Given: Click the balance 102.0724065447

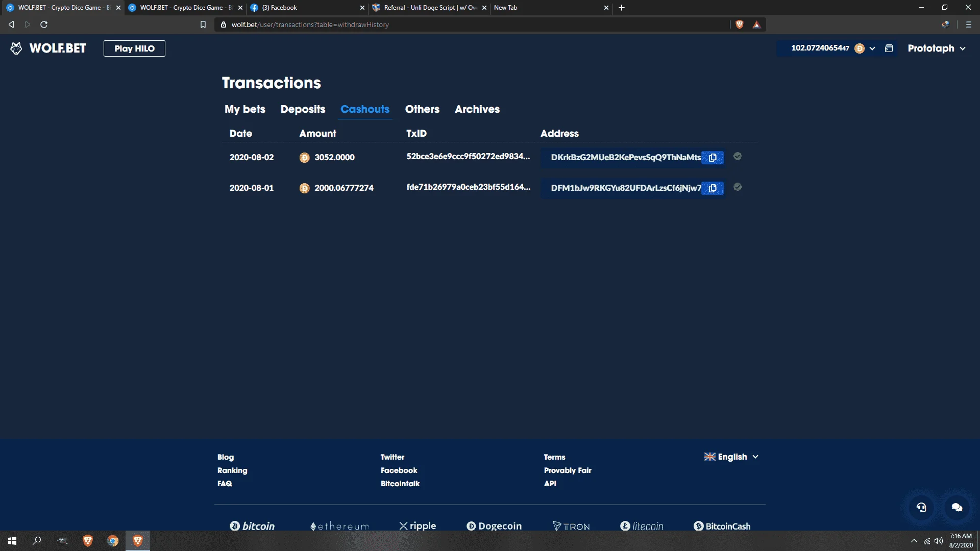Looking at the screenshot, I should click(820, 48).
